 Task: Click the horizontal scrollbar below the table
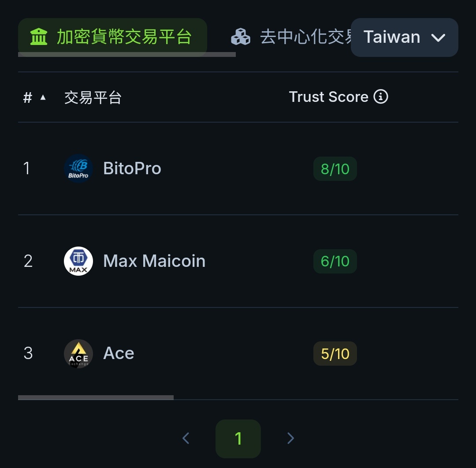96,398
